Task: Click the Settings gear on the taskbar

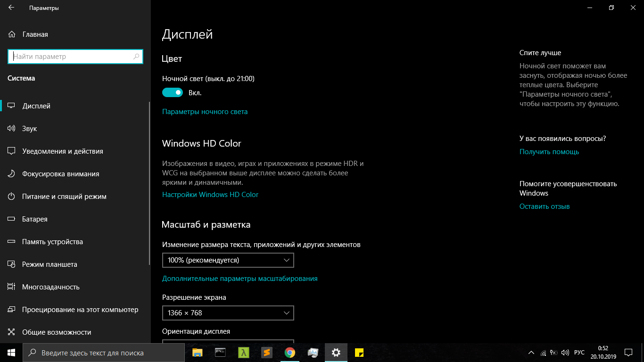Action: coord(336,353)
